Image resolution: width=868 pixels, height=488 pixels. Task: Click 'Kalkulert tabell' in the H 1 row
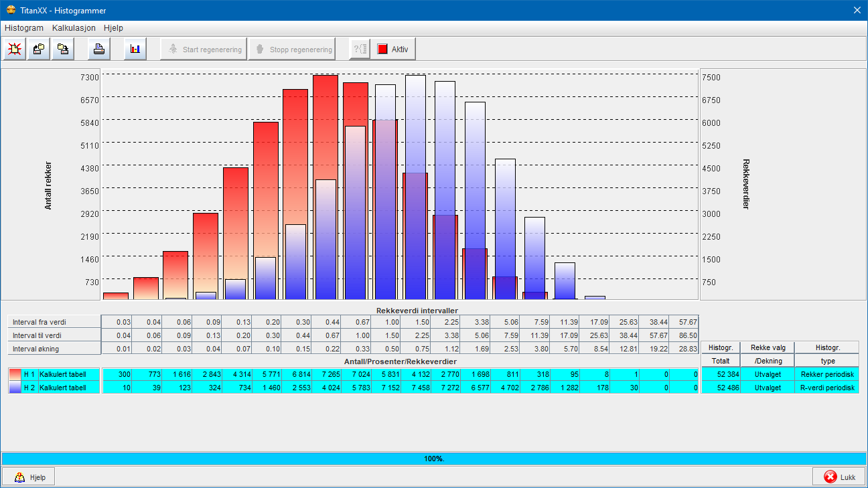pos(69,374)
